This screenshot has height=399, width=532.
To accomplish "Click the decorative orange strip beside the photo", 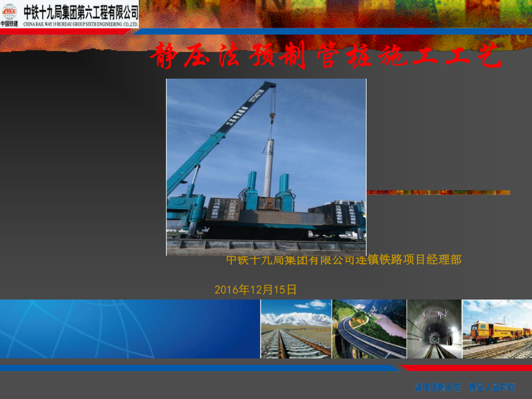I will point(438,193).
